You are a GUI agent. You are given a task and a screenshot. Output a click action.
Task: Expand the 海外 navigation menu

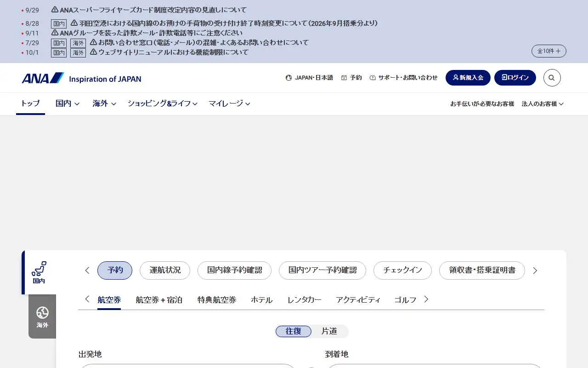104,103
